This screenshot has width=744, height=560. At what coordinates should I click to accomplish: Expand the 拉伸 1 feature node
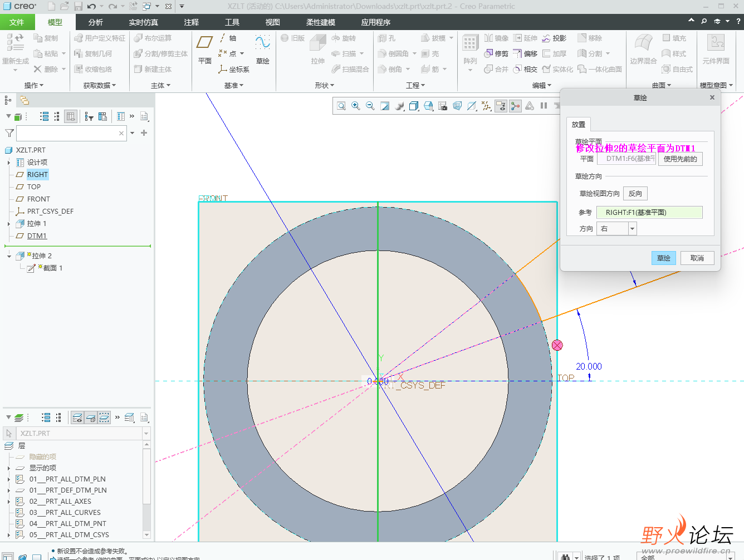tap(9, 224)
